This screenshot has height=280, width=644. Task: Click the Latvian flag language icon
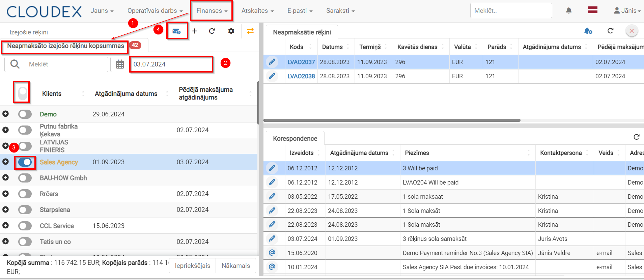593,10
